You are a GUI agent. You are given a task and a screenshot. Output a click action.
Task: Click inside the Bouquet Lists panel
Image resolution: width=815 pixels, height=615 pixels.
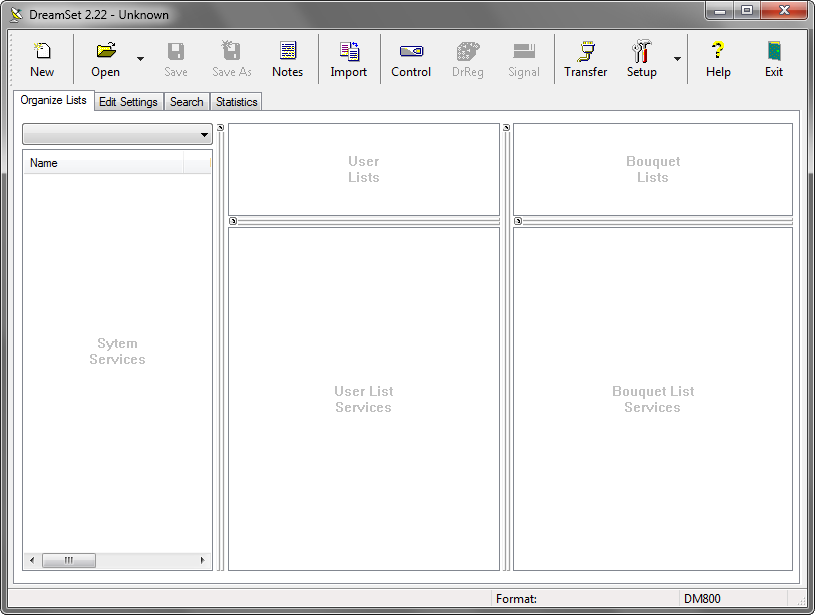(653, 169)
